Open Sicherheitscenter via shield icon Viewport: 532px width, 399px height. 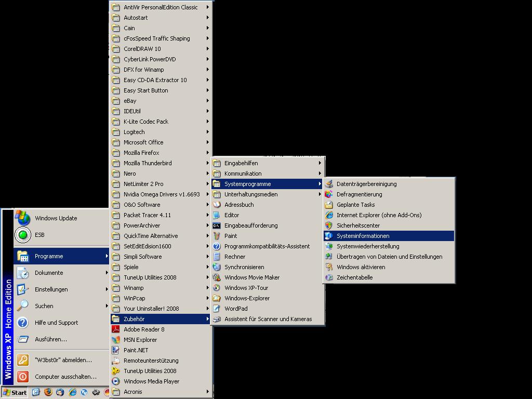pos(329,225)
